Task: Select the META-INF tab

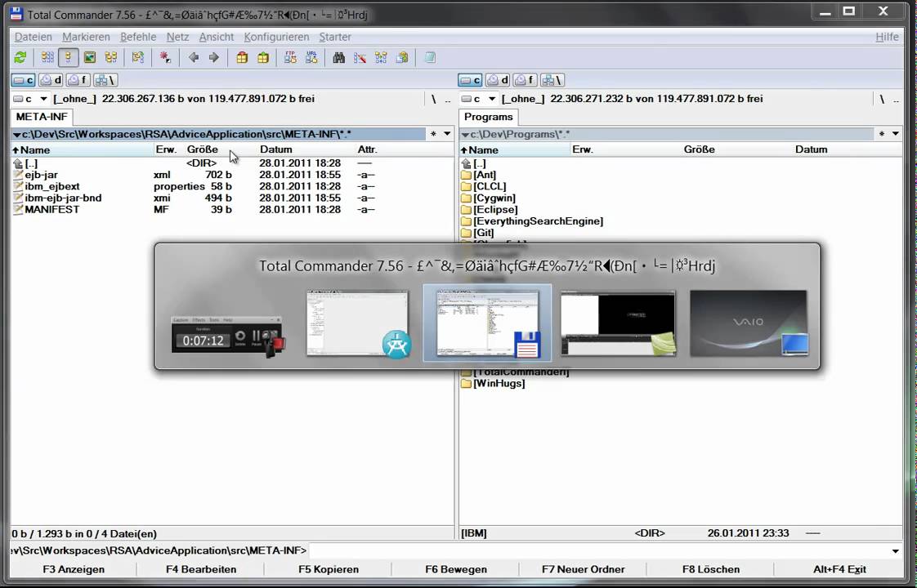Action: point(42,117)
